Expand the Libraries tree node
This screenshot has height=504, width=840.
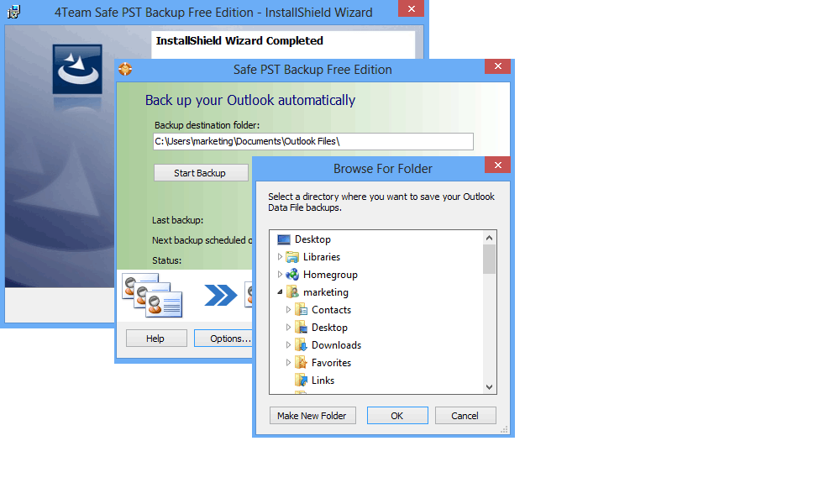(280, 257)
